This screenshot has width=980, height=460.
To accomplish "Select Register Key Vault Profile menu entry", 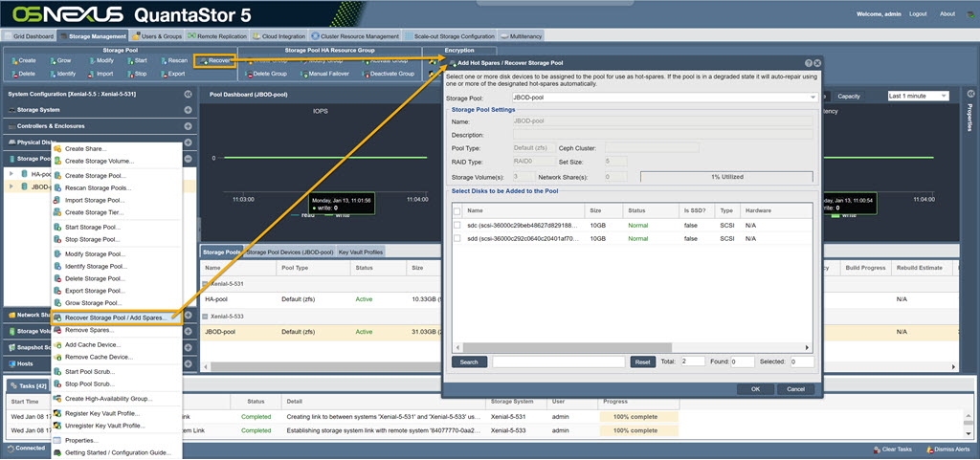I will [x=101, y=413].
